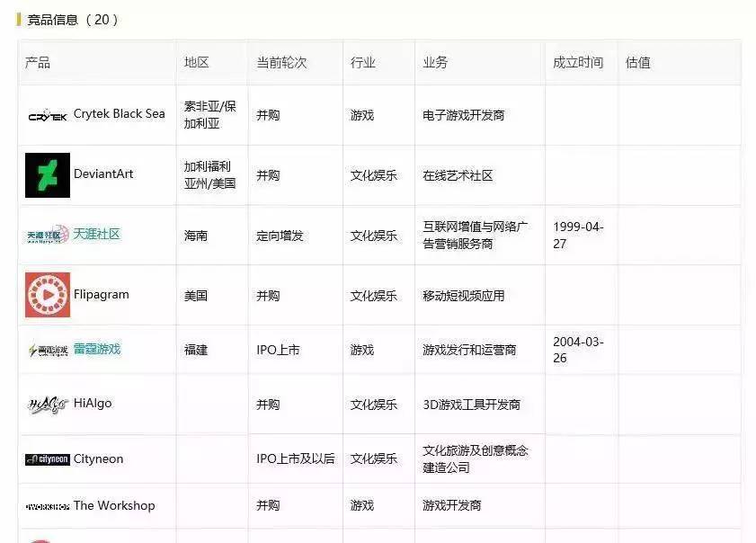Click the 地区 column header

click(196, 62)
